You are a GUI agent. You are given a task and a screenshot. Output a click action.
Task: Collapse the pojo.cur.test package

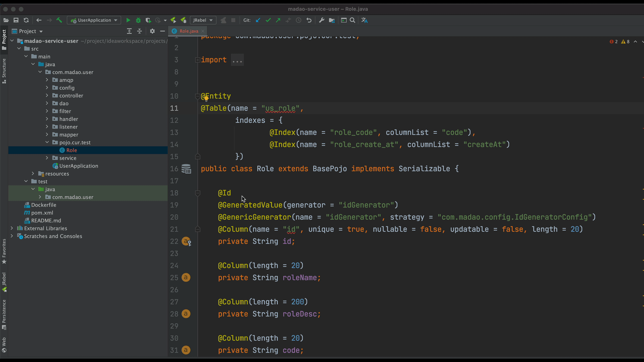tap(47, 142)
